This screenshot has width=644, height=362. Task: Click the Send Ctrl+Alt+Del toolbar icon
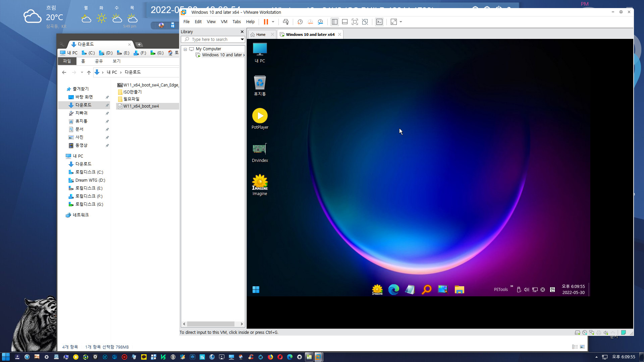pos(286,22)
